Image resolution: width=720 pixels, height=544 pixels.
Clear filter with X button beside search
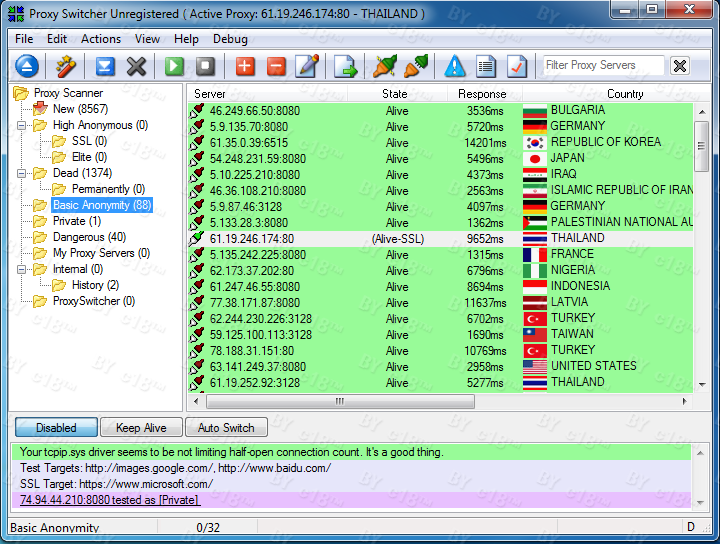(680, 66)
